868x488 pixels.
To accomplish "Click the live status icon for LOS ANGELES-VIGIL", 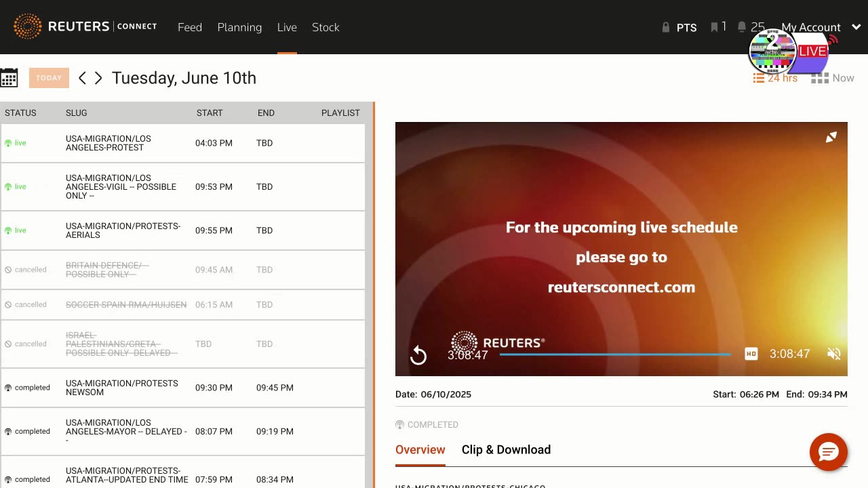I will pyautogui.click(x=8, y=186).
